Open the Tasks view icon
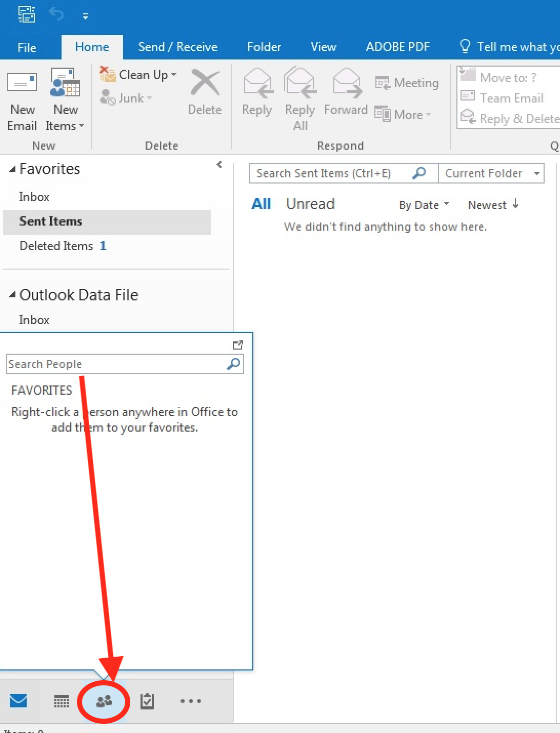 [x=147, y=701]
